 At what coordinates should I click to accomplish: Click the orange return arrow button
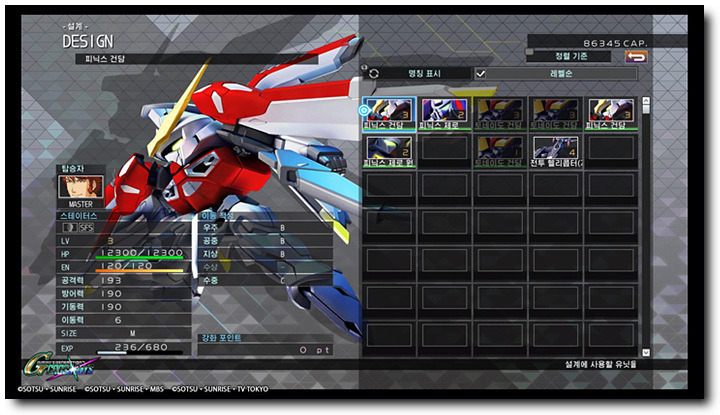coord(636,56)
